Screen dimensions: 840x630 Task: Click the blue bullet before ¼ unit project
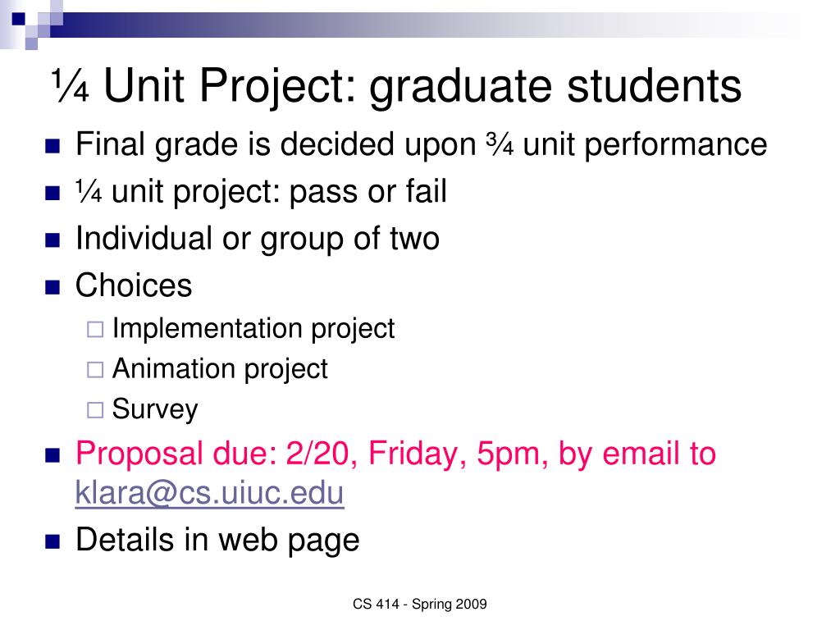point(52,193)
